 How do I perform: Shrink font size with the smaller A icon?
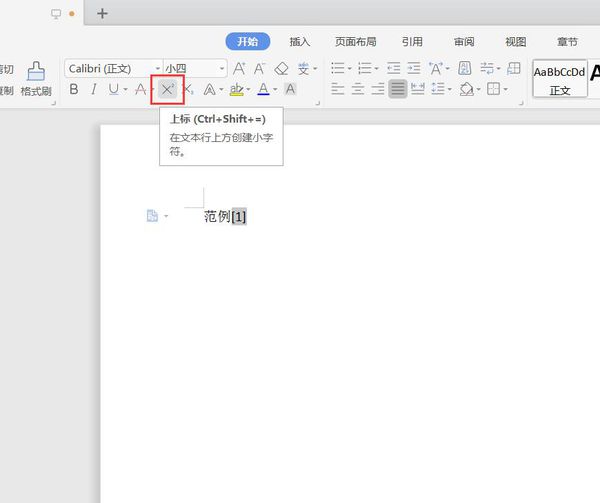tap(259, 69)
